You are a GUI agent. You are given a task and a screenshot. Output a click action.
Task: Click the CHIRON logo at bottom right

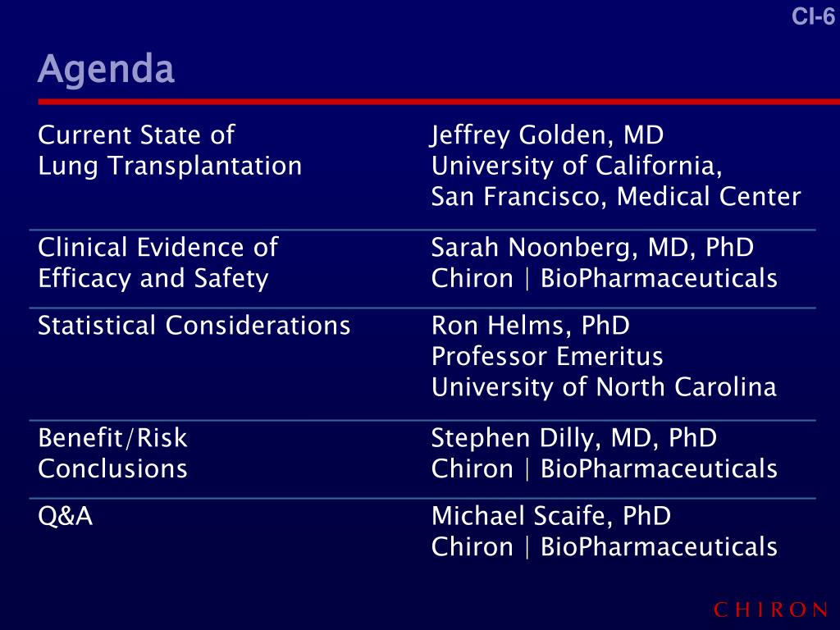point(771,609)
